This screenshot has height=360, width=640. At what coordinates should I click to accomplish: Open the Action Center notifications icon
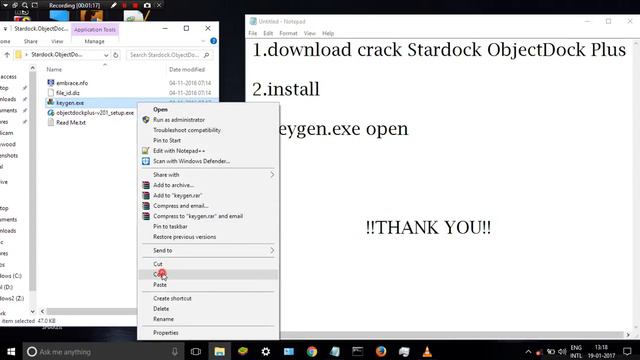[x=627, y=351]
